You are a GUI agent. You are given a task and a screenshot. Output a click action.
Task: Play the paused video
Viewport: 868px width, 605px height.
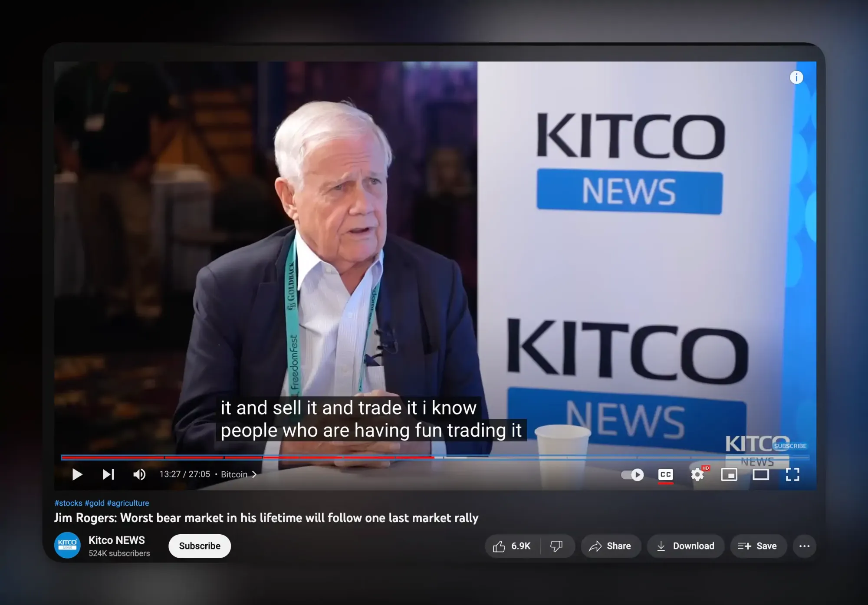click(x=77, y=474)
